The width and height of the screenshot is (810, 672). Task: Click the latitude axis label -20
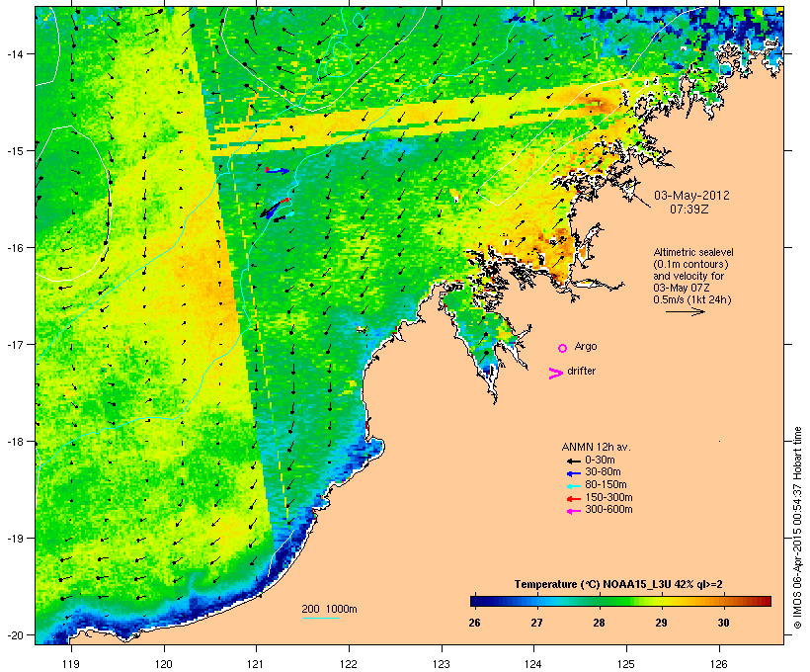[x=14, y=635]
